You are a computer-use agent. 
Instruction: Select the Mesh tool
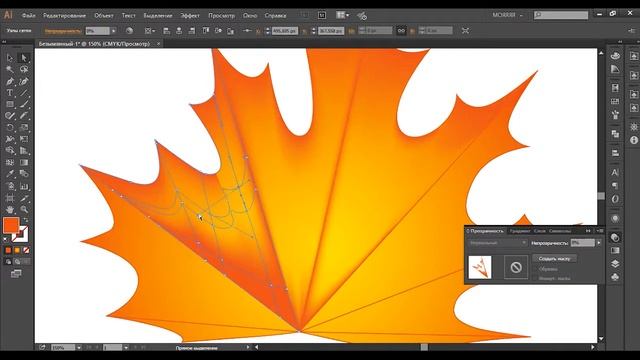point(10,162)
